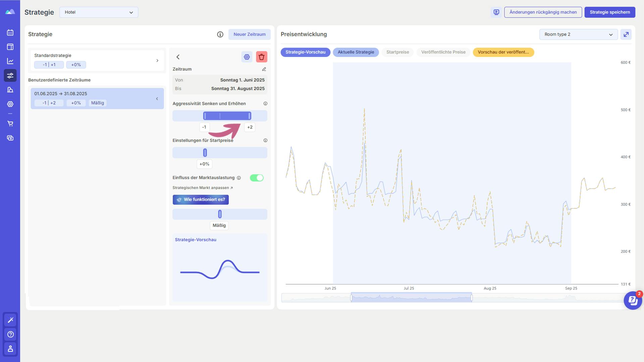Open period settings gear icon
The image size is (644, 362).
tap(247, 57)
